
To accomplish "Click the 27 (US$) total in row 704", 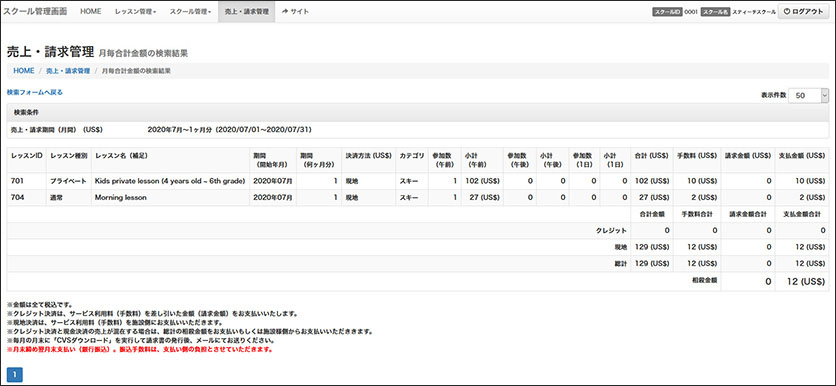I will 652,198.
